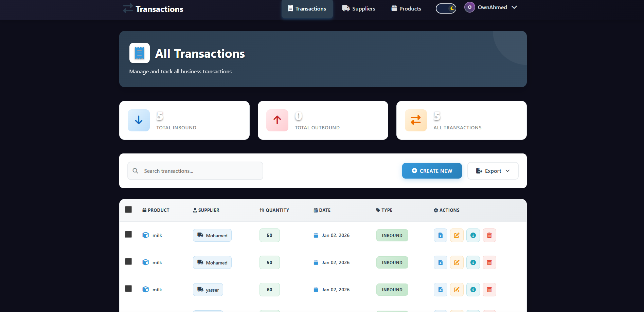Switch to the Suppliers tab

(x=358, y=8)
